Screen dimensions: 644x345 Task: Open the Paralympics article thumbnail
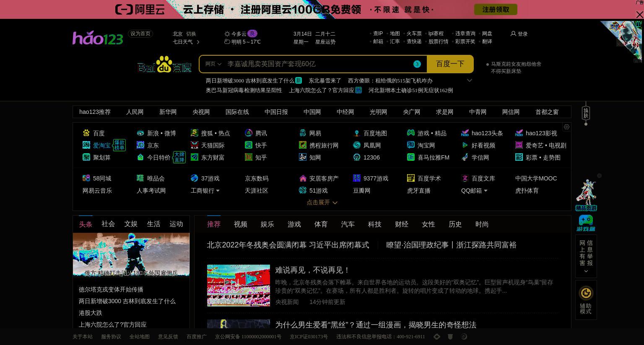click(239, 285)
